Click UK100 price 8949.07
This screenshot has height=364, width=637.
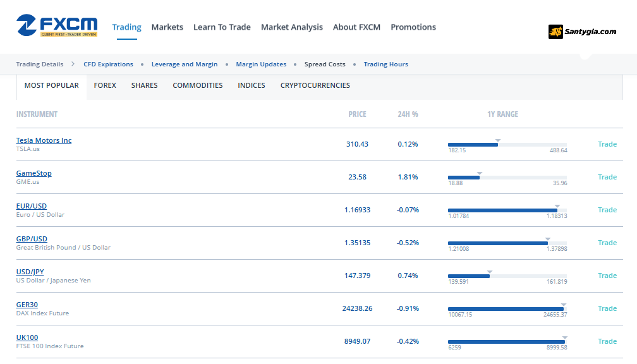[358, 342]
